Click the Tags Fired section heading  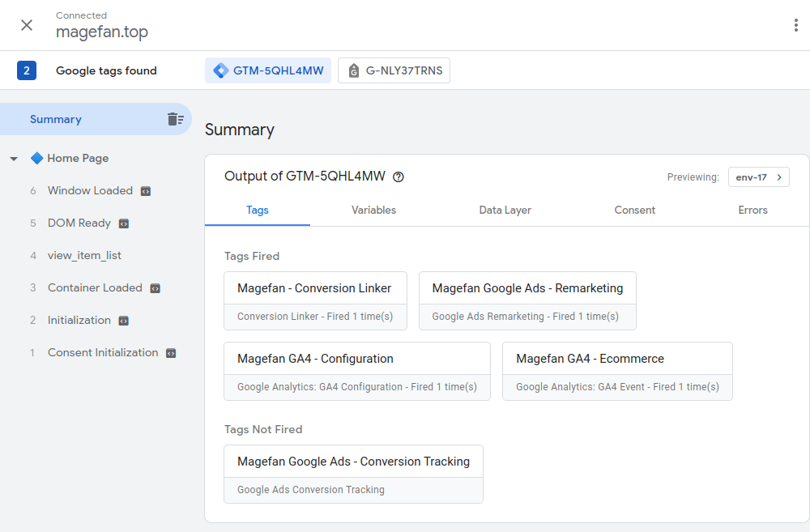click(252, 256)
